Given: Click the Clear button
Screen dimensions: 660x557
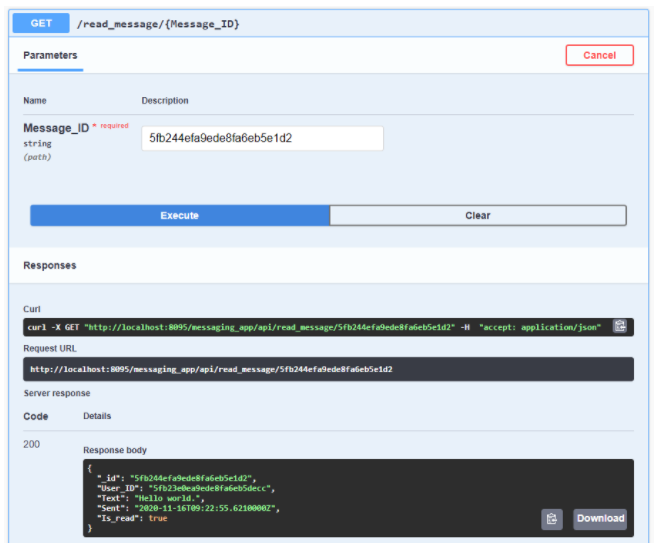Looking at the screenshot, I should [478, 215].
